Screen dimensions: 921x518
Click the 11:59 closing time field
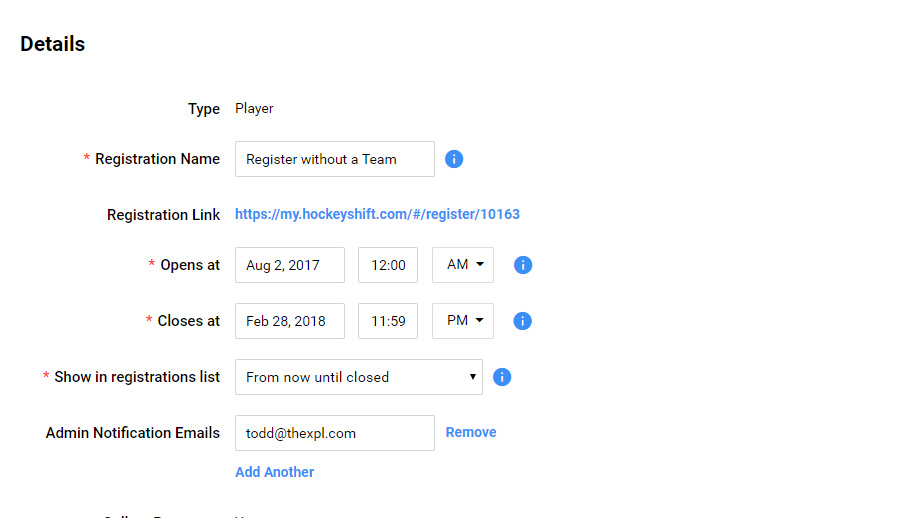388,321
